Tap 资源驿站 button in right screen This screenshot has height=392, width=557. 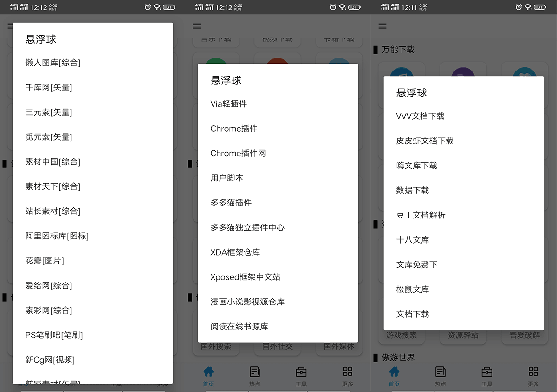(463, 336)
